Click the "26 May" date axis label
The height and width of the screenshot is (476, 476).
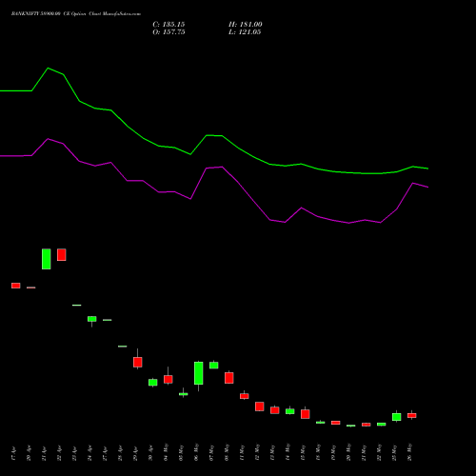pyautogui.click(x=409, y=452)
